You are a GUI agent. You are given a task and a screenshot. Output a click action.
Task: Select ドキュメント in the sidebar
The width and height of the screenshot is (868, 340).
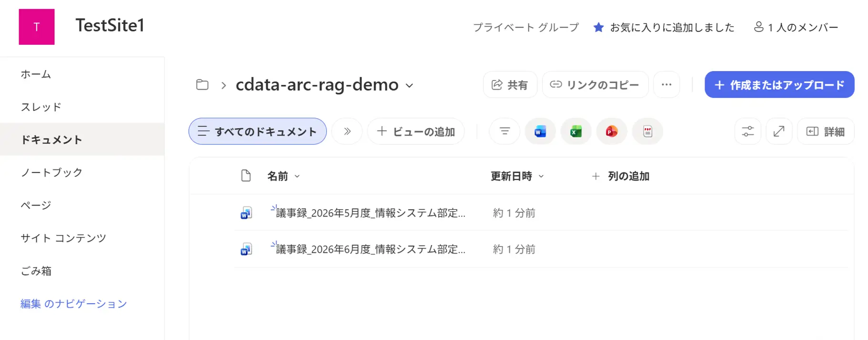click(x=82, y=139)
